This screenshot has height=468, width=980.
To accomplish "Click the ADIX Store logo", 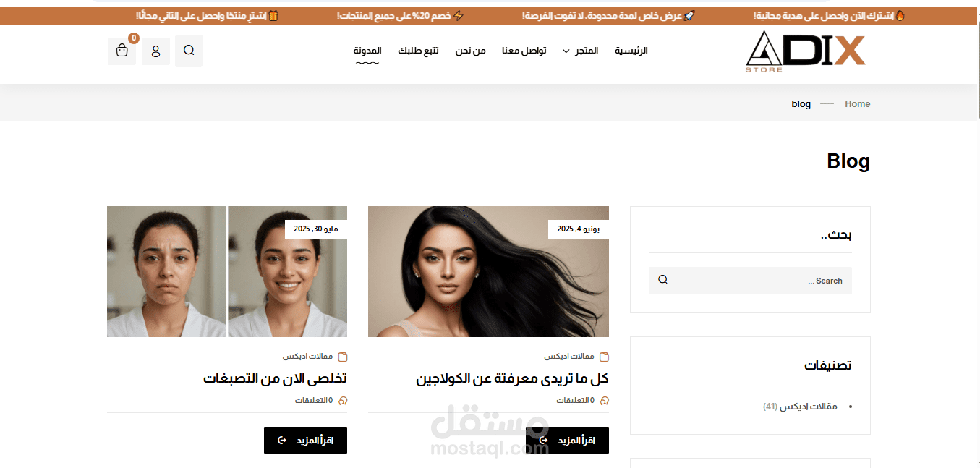I will (806, 51).
